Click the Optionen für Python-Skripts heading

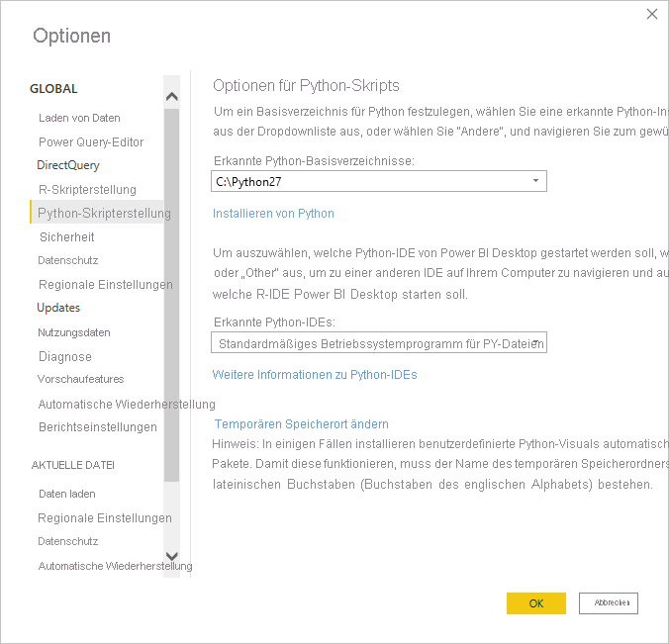(306, 85)
